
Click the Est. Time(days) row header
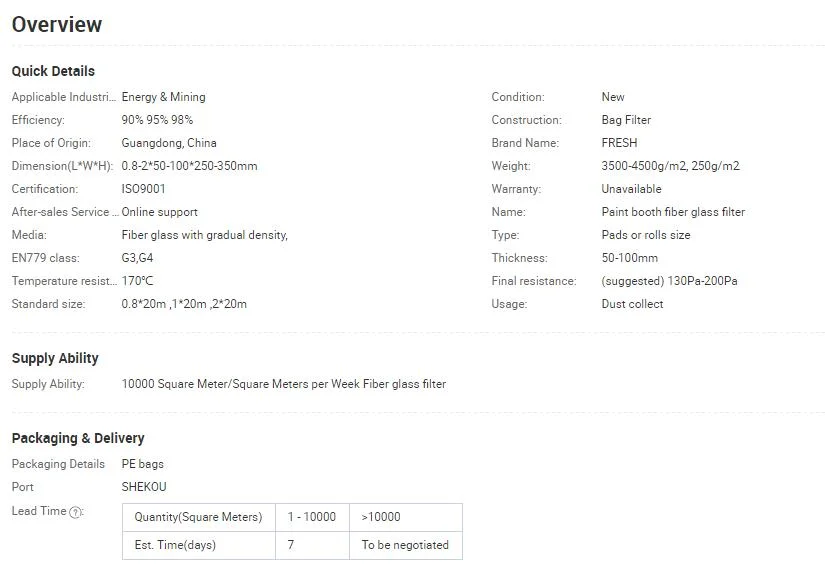(x=175, y=545)
